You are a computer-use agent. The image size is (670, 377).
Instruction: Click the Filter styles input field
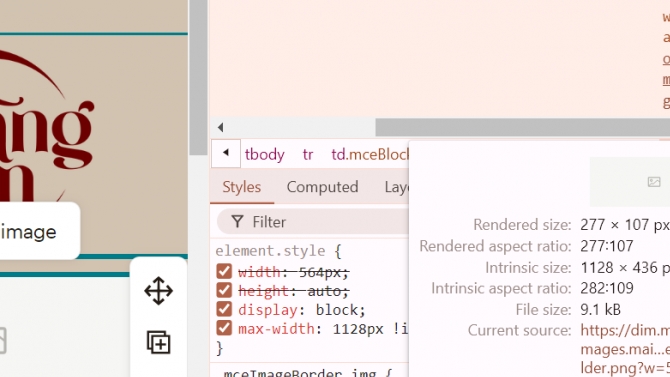pos(313,222)
